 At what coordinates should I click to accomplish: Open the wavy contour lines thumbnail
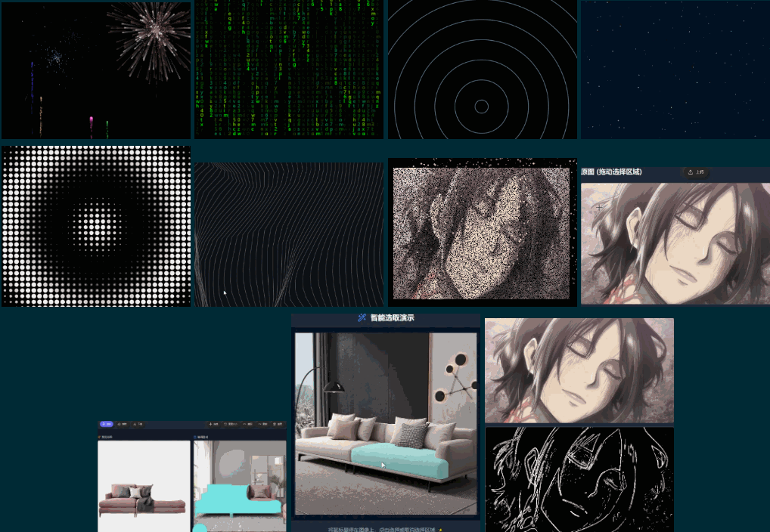(x=289, y=234)
